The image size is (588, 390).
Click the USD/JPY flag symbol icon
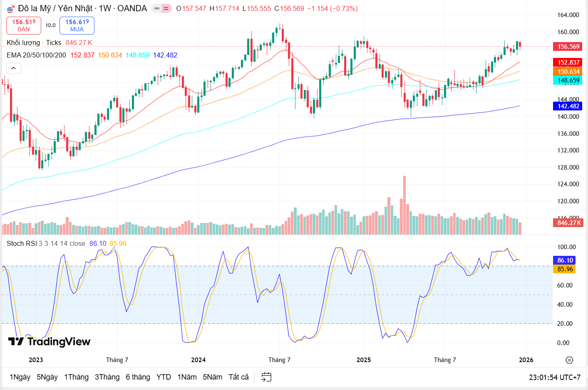[11, 9]
